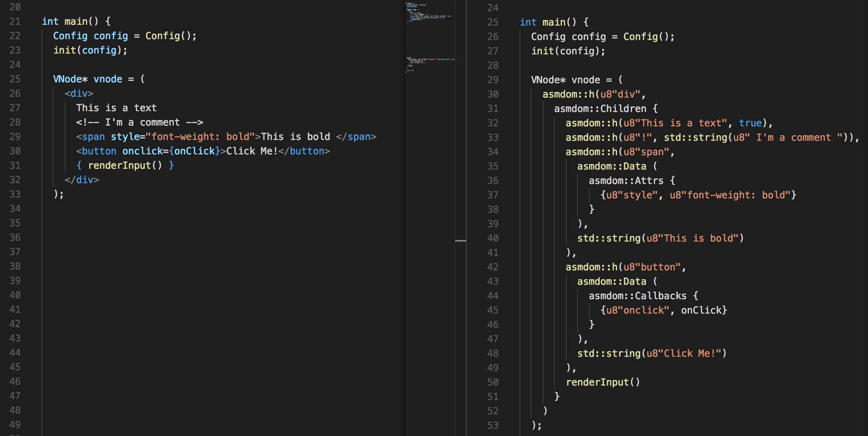Click line number 21 in left editor gutter
The height and width of the screenshot is (436, 868).
pyautogui.click(x=15, y=22)
